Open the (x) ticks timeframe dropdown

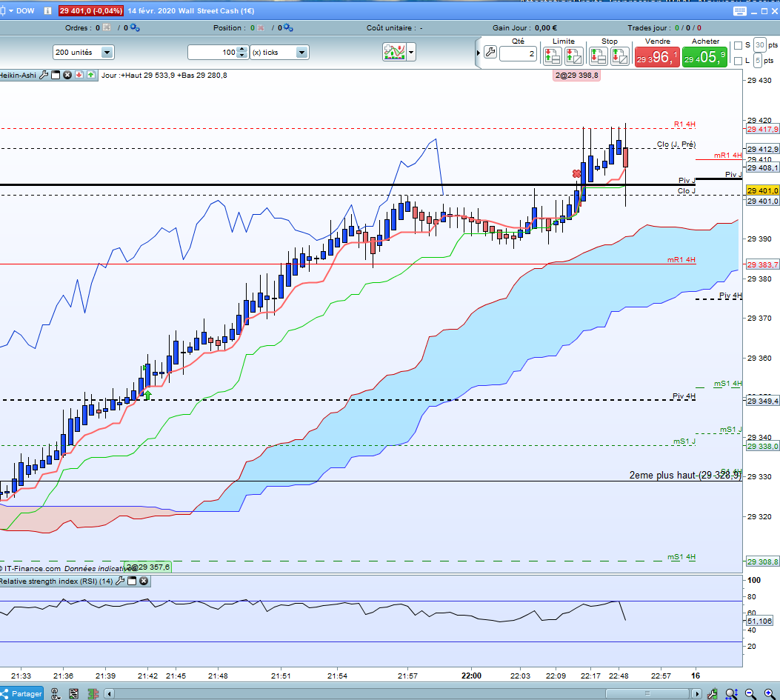pos(302,53)
